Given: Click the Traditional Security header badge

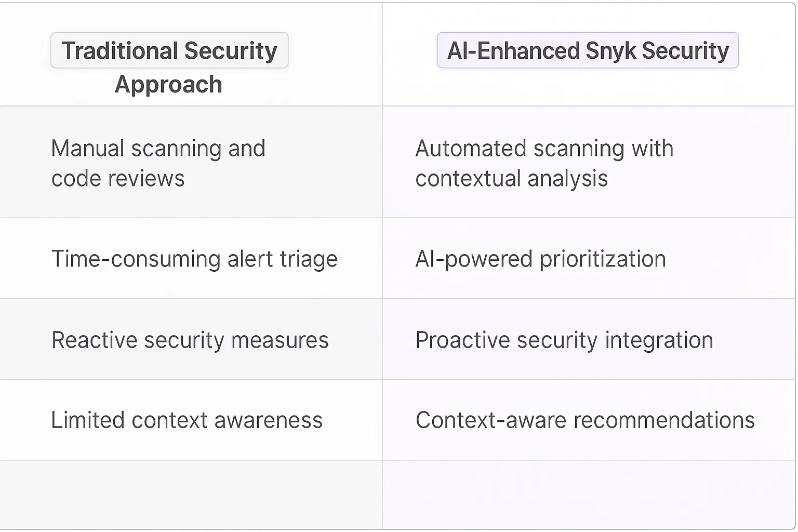Looking at the screenshot, I should click(x=169, y=50).
